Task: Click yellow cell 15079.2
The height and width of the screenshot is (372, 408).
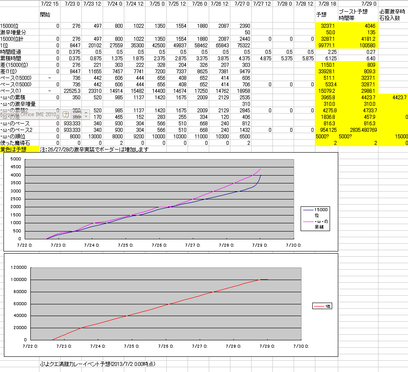Action: click(x=328, y=91)
